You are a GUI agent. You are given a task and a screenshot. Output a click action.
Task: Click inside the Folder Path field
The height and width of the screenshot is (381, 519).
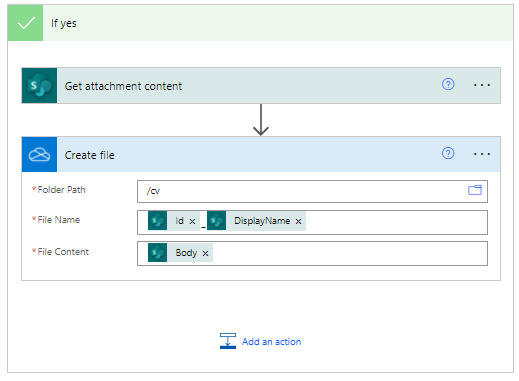tap(302, 191)
